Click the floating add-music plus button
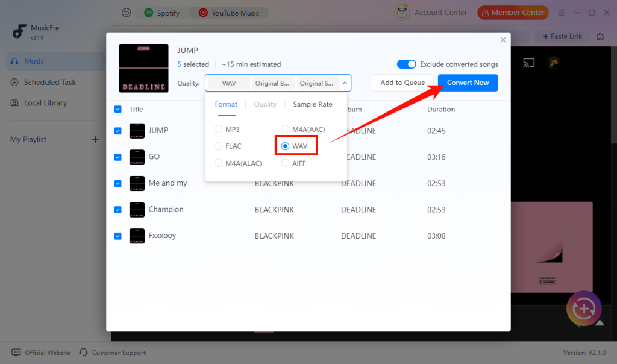The image size is (617, 364). pos(584,309)
